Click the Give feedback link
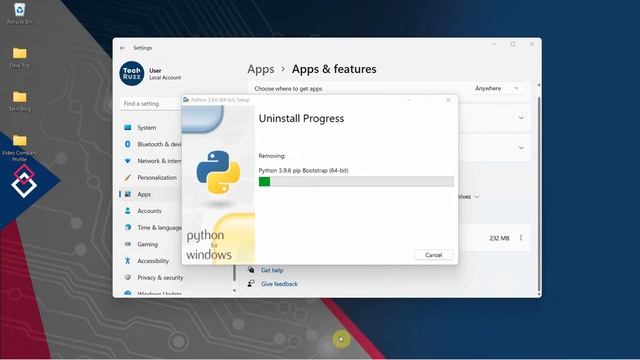 (x=279, y=284)
